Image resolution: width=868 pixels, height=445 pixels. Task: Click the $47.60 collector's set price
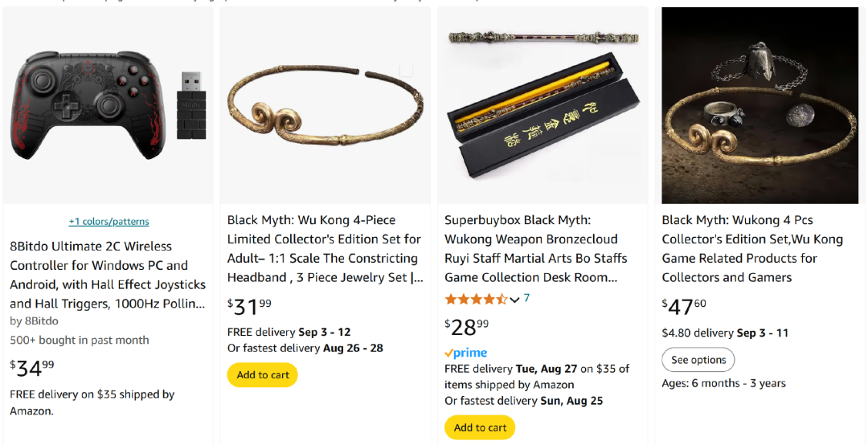684,306
